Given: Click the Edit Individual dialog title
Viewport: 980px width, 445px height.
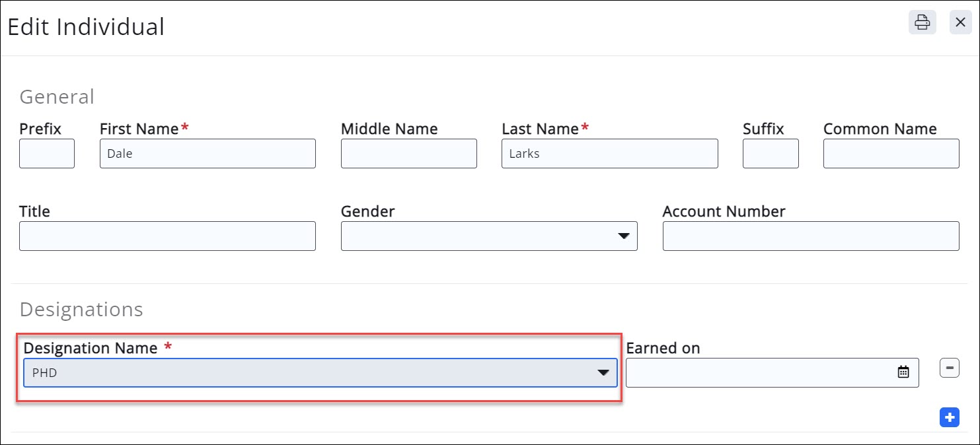Looking at the screenshot, I should 86,27.
